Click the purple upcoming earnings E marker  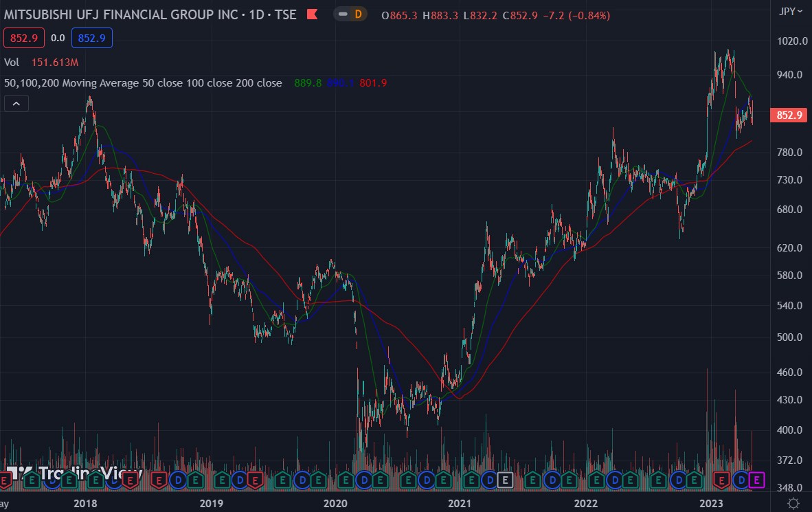[756, 480]
